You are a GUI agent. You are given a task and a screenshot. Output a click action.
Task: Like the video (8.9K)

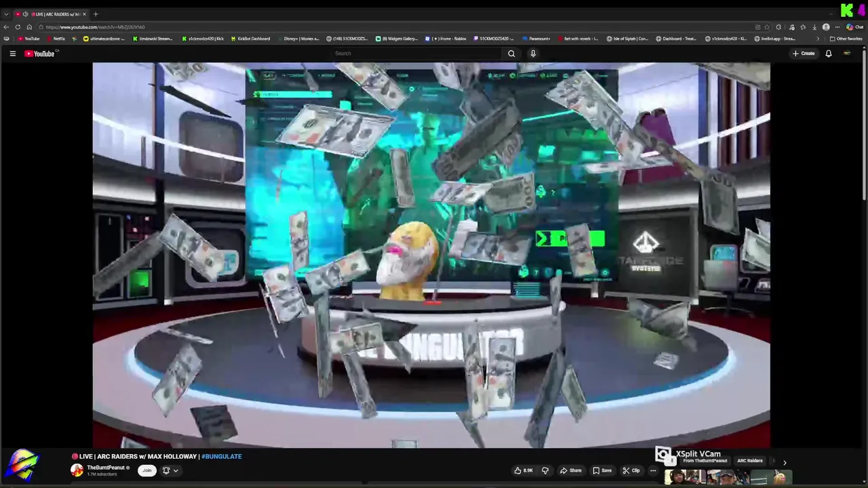[524, 470]
